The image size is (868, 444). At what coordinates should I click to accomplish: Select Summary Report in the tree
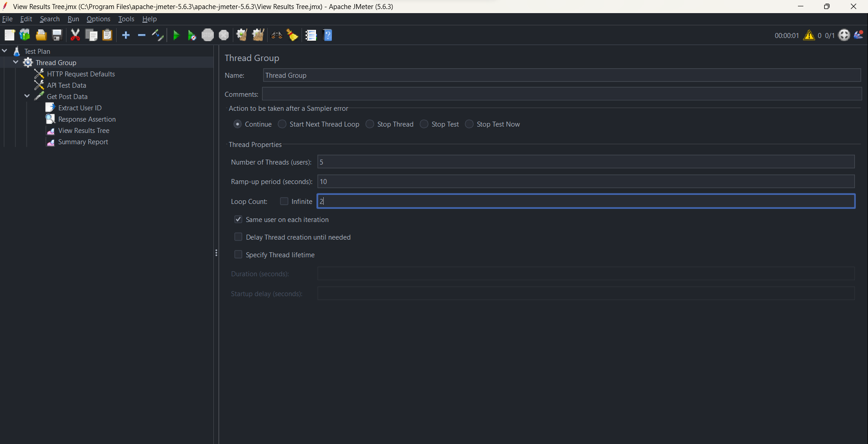click(83, 142)
